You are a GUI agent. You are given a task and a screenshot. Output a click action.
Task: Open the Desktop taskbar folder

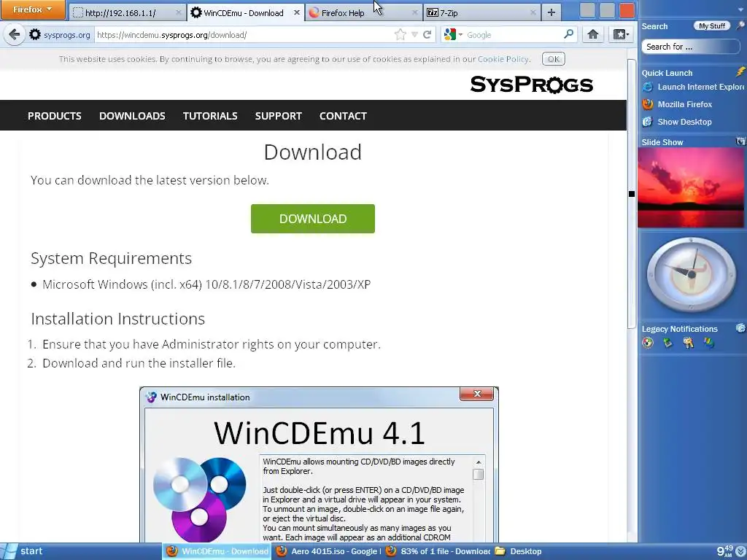tap(519, 551)
